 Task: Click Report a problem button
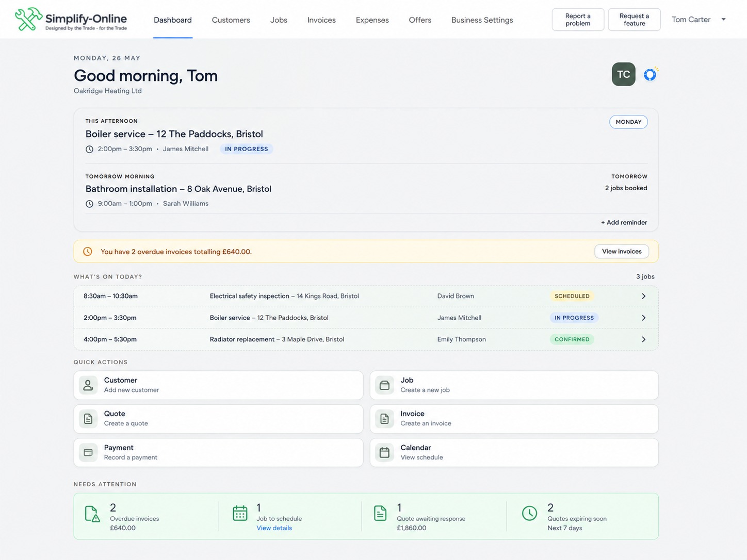578,20
